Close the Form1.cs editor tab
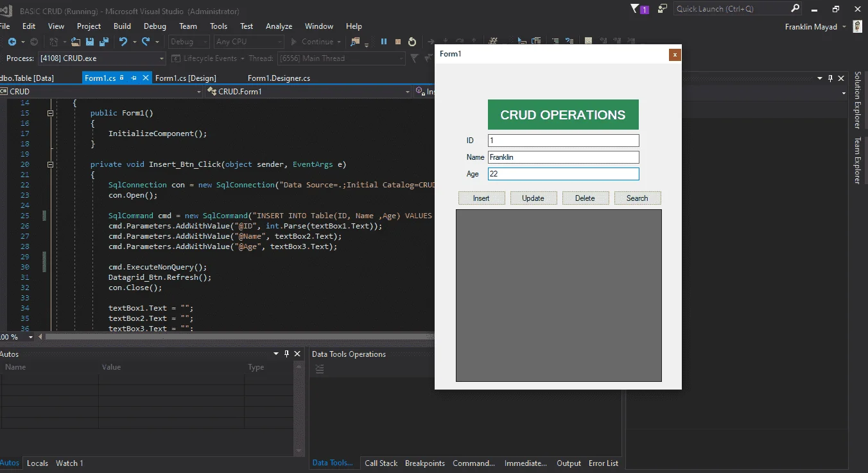Viewport: 868px width, 473px height. pyautogui.click(x=146, y=78)
